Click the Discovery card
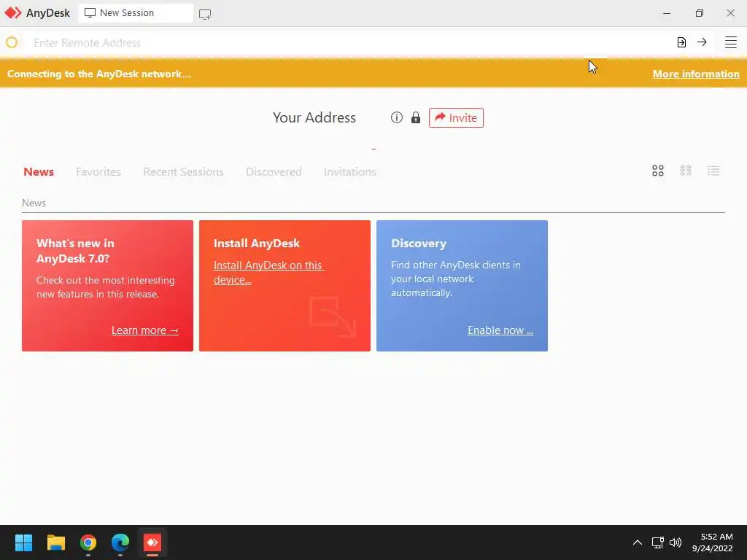Viewport: 747px width, 560px height. click(462, 286)
